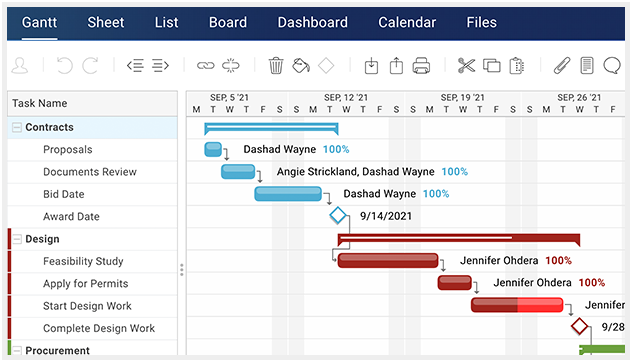Viewport: 631px width, 361px height.
Task: Open comments via speech bubble icon
Action: coord(612,65)
